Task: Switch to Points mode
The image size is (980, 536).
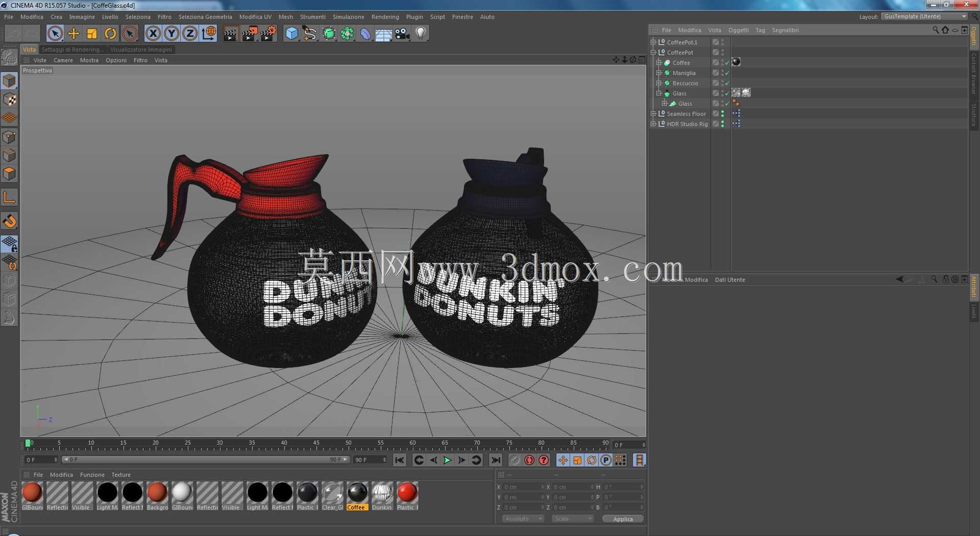Action: coord(9,137)
